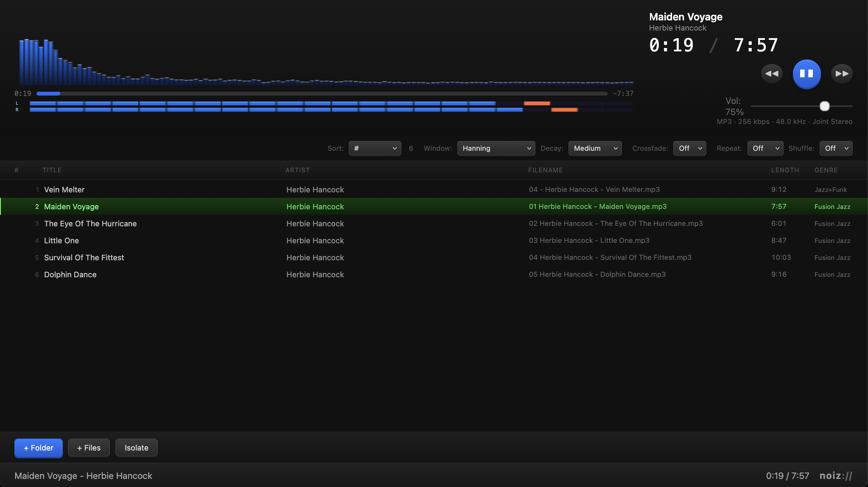The width and height of the screenshot is (868, 487).
Task: Adjust the volume slider knob
Action: tap(824, 106)
